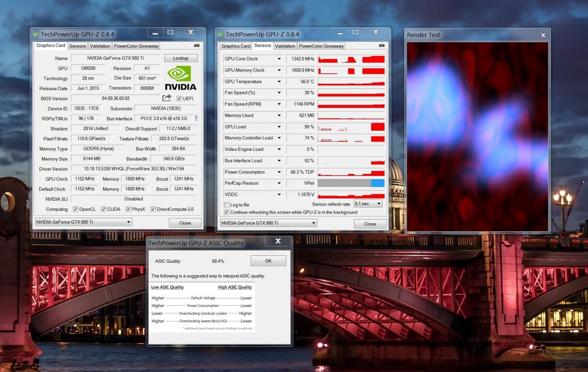Click the Render Test animation area
Screen dimensions: 588x372
tap(477, 137)
